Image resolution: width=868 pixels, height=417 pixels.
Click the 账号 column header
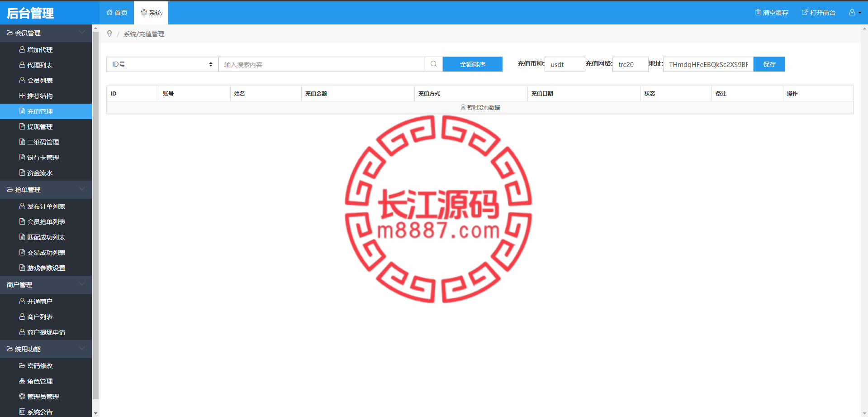(194, 93)
